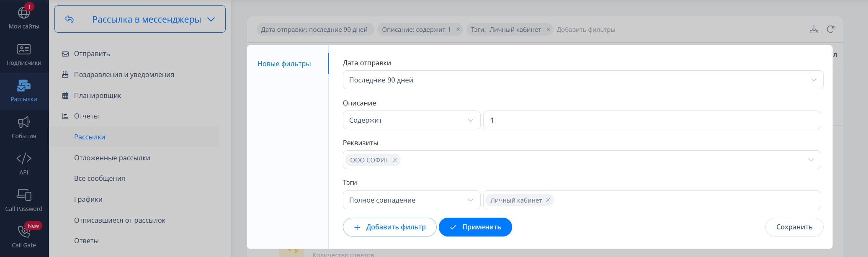868x257 pixels.
Task: Open Call Password sidebar icon
Action: tap(24, 195)
